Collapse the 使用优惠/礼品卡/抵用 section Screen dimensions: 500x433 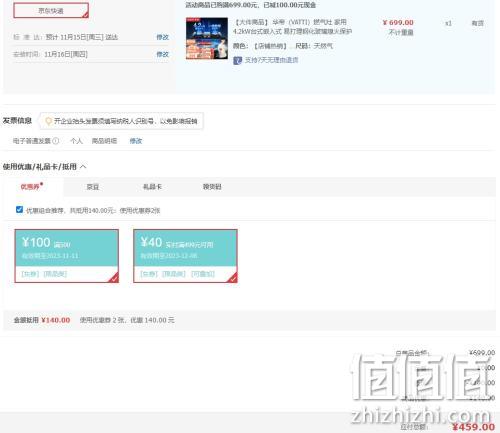[84, 166]
